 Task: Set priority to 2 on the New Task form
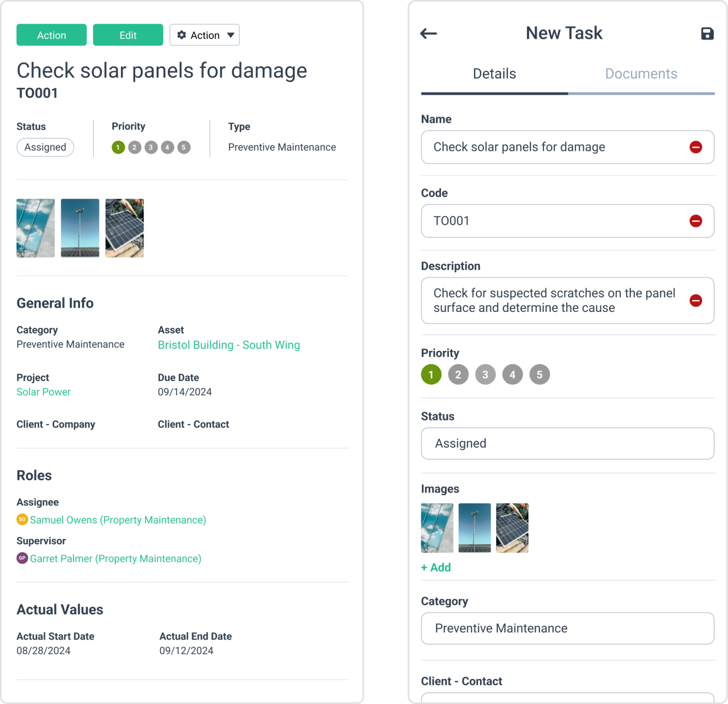pyautogui.click(x=458, y=374)
